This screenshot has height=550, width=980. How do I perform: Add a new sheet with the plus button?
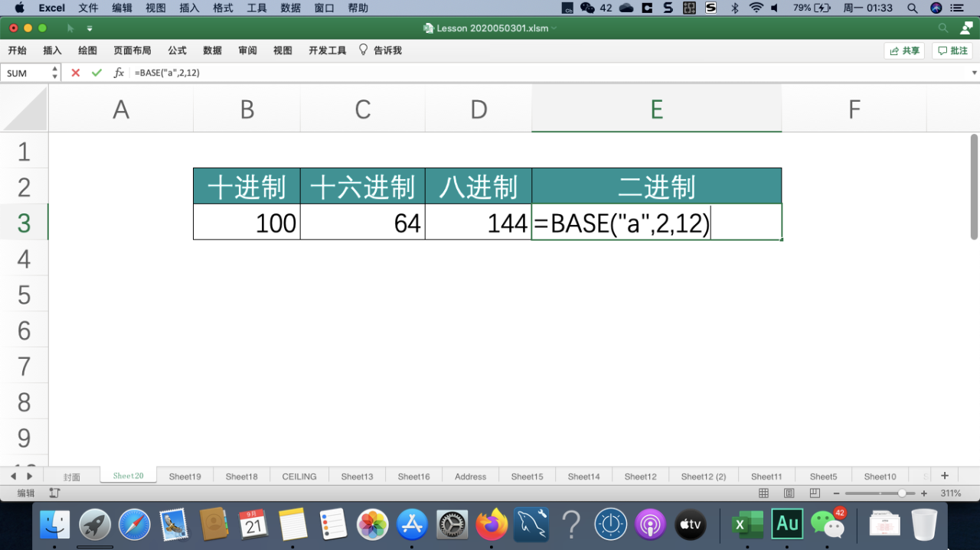point(945,476)
